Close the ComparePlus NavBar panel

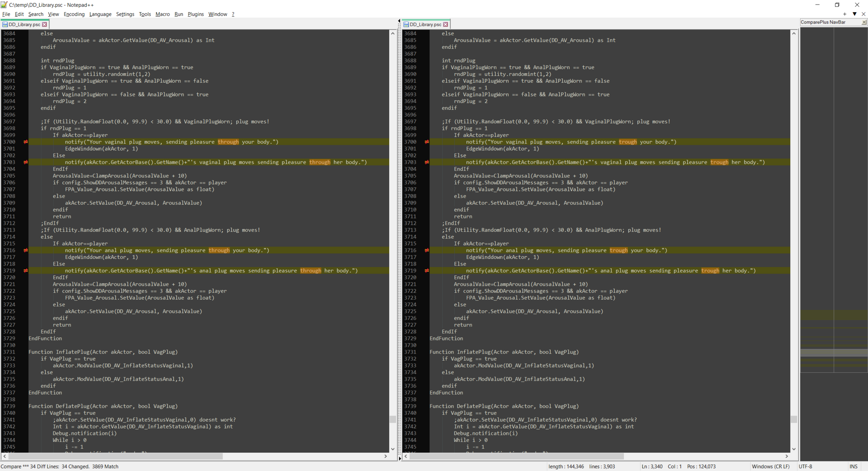[864, 22]
